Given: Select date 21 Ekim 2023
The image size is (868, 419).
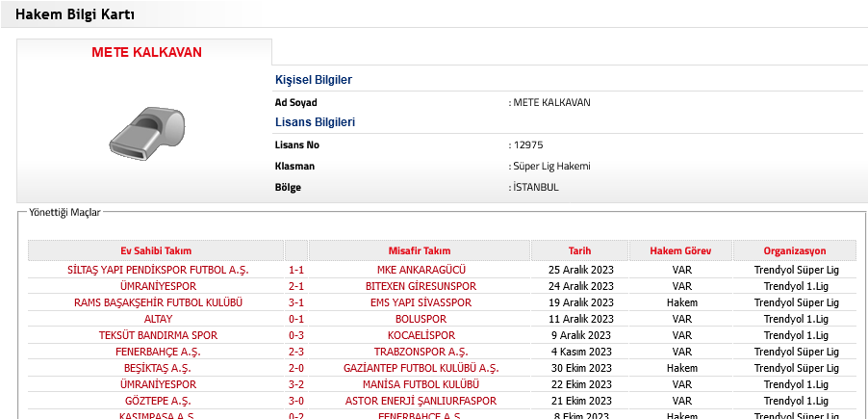Looking at the screenshot, I should (x=580, y=402).
